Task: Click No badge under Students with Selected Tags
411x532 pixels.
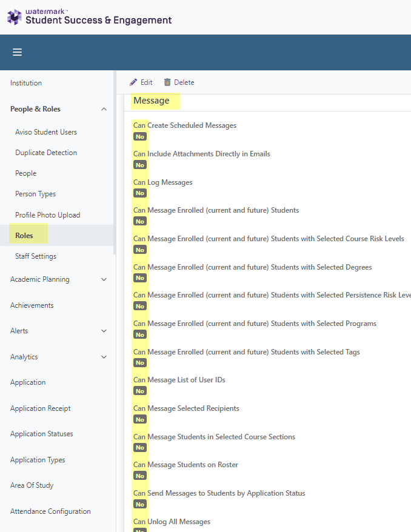Action: (x=140, y=363)
